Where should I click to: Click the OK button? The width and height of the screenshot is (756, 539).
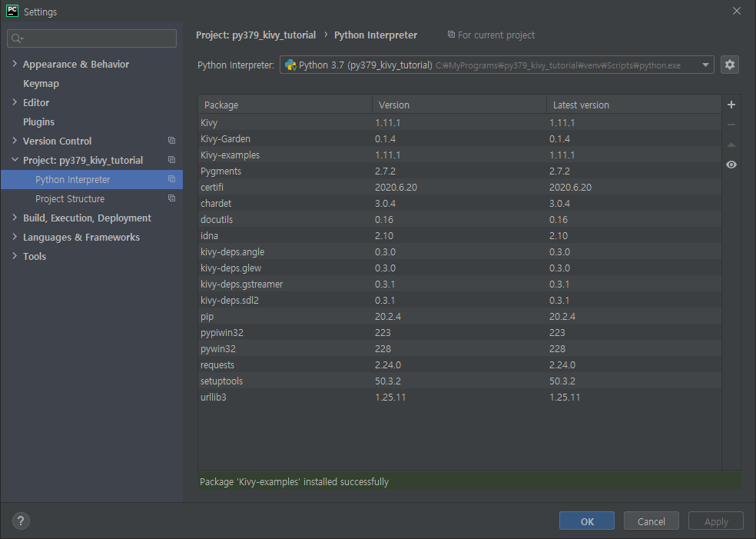click(587, 521)
